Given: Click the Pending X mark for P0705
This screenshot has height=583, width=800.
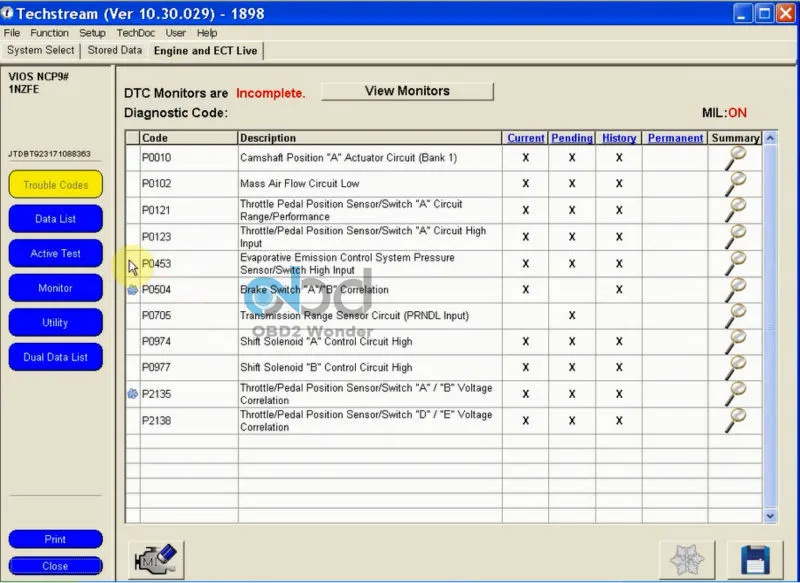Looking at the screenshot, I should (x=572, y=316).
